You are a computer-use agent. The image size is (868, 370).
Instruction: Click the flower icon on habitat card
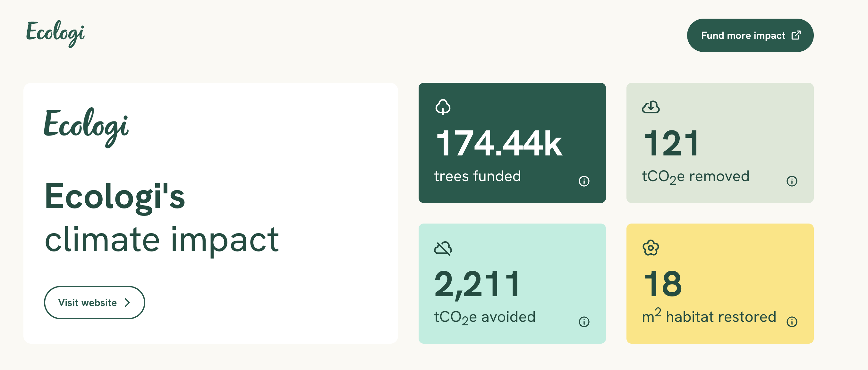pos(651,248)
